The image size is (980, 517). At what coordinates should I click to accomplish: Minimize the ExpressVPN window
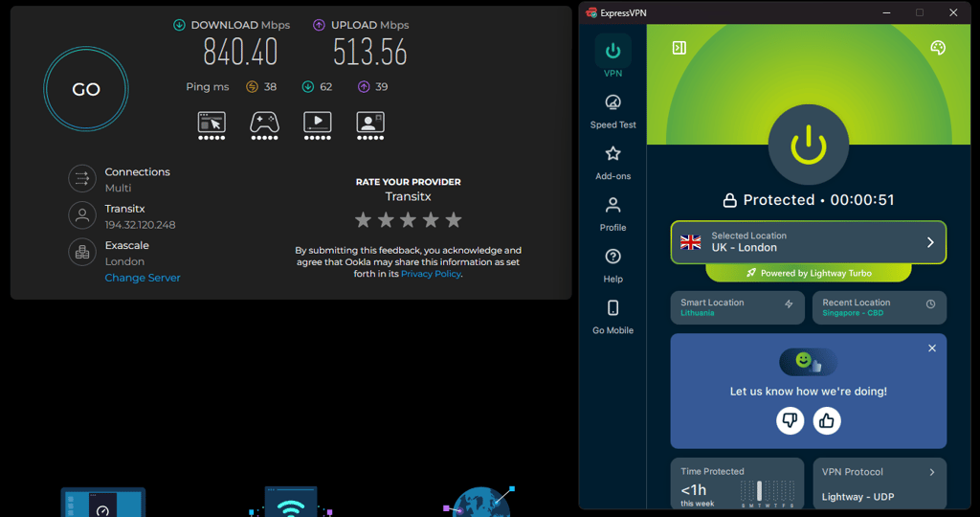point(886,12)
